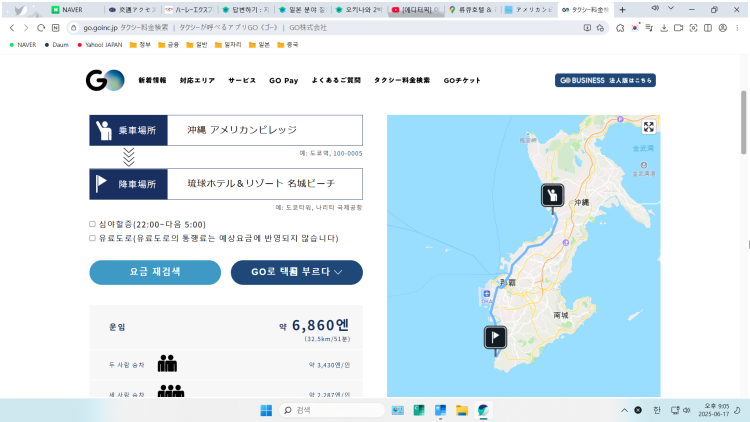Viewport: 750px width, 422px height.
Task: Click the destination flag marker on the map
Action: (x=495, y=337)
